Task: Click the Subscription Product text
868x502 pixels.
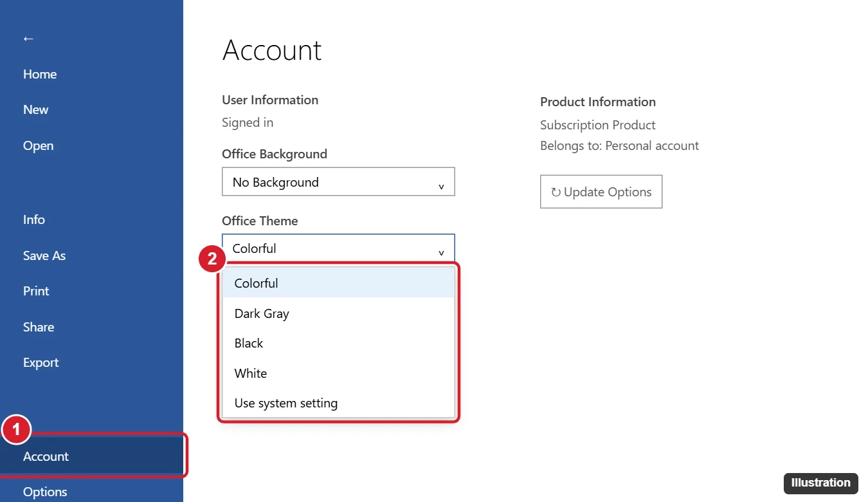Action: pyautogui.click(x=598, y=125)
